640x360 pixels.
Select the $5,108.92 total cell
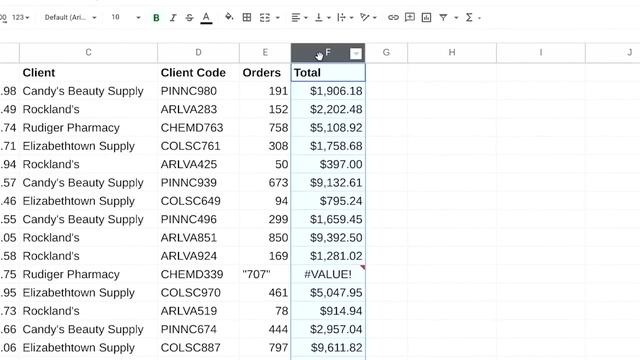pyautogui.click(x=328, y=128)
